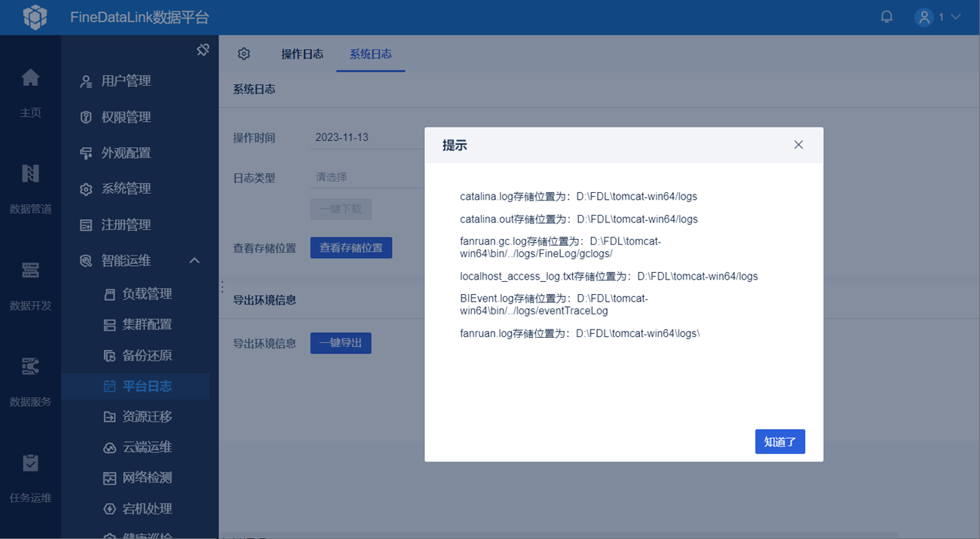Open the 日志类型 请选择 dropdown
Image resolution: width=980 pixels, height=539 pixels.
click(x=368, y=177)
